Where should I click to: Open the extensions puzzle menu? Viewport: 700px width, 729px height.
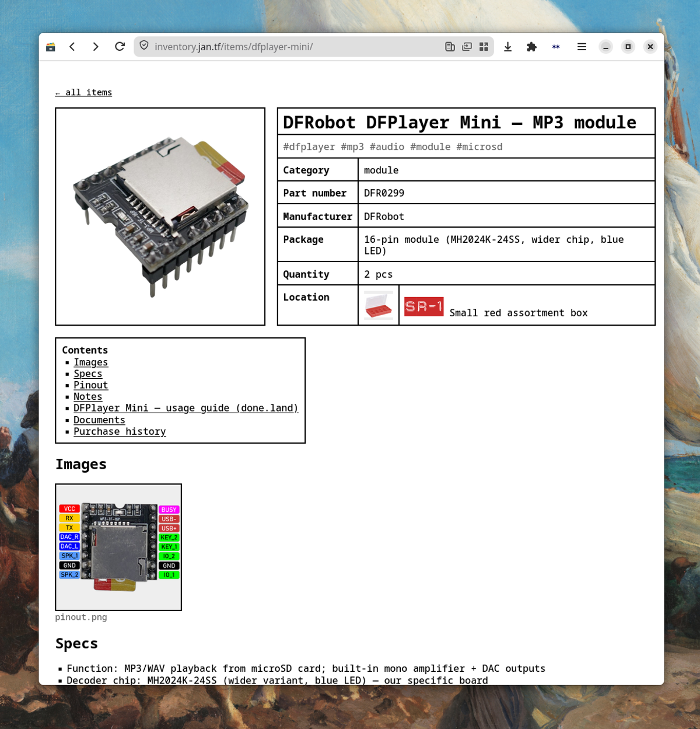point(531,47)
